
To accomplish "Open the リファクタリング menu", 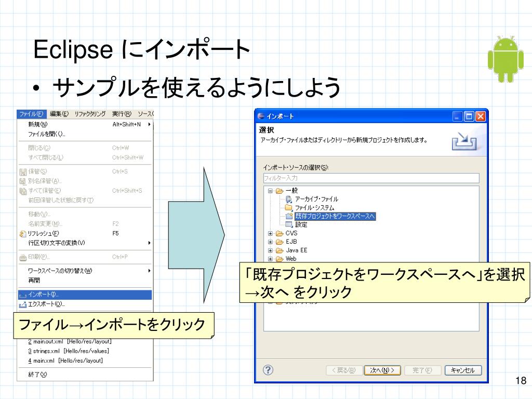I will coord(90,114).
